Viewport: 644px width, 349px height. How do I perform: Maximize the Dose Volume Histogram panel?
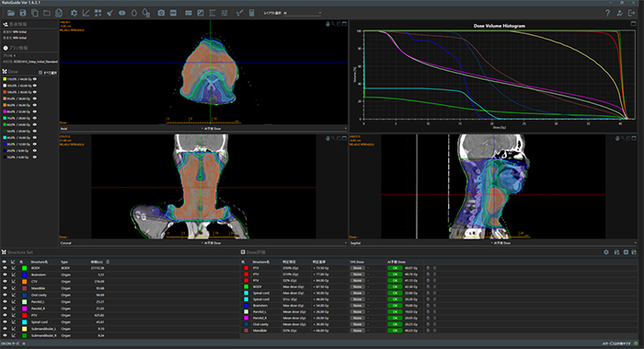click(x=633, y=23)
